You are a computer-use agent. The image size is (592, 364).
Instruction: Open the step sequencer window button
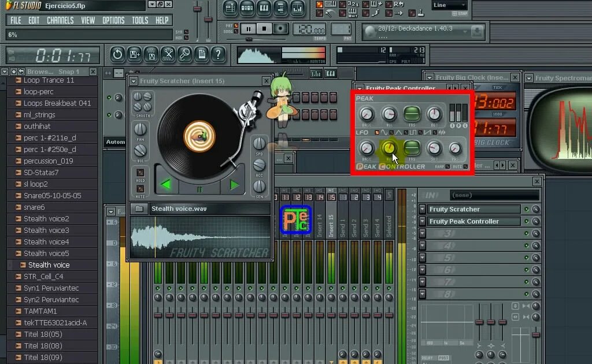[x=247, y=9]
